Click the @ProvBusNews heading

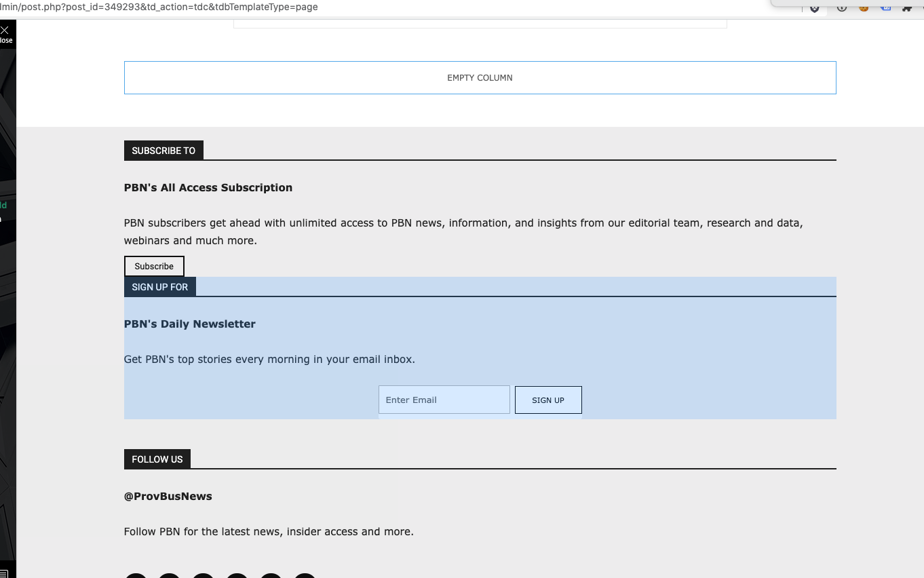coord(168,497)
